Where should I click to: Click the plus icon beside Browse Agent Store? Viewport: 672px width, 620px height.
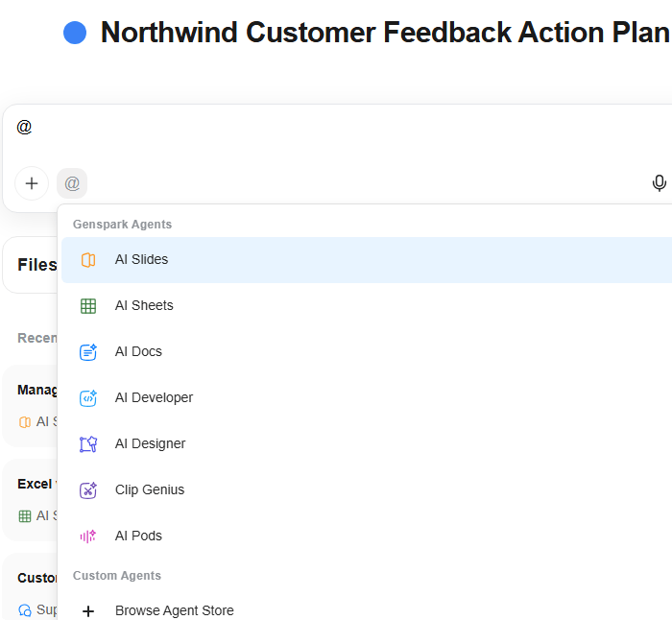(88, 611)
